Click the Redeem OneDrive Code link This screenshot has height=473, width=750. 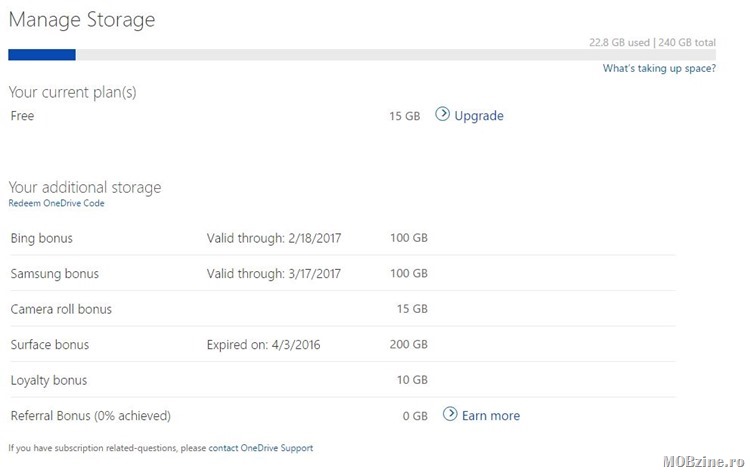56,203
